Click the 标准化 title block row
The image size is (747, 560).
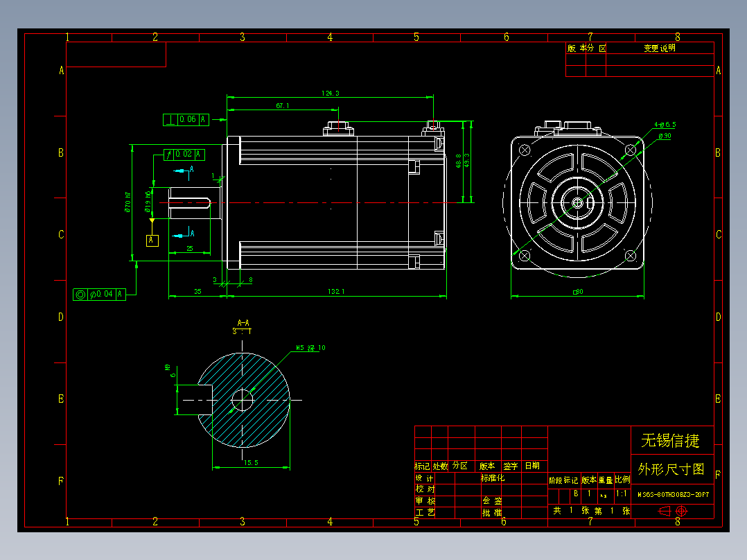pos(494,478)
